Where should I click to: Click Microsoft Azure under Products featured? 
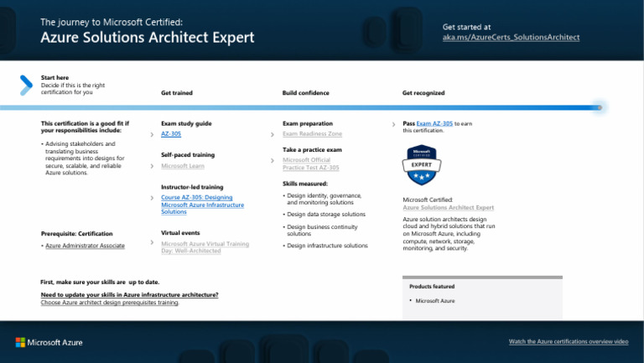[x=435, y=301]
